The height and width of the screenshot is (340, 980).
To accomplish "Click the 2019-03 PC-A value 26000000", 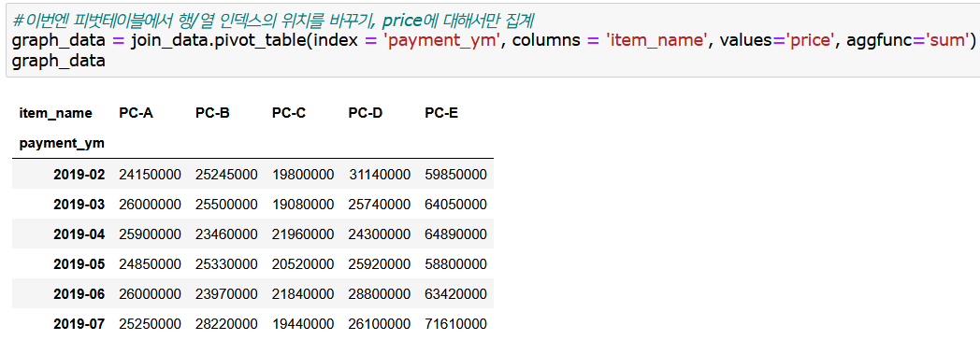I will point(150,204).
